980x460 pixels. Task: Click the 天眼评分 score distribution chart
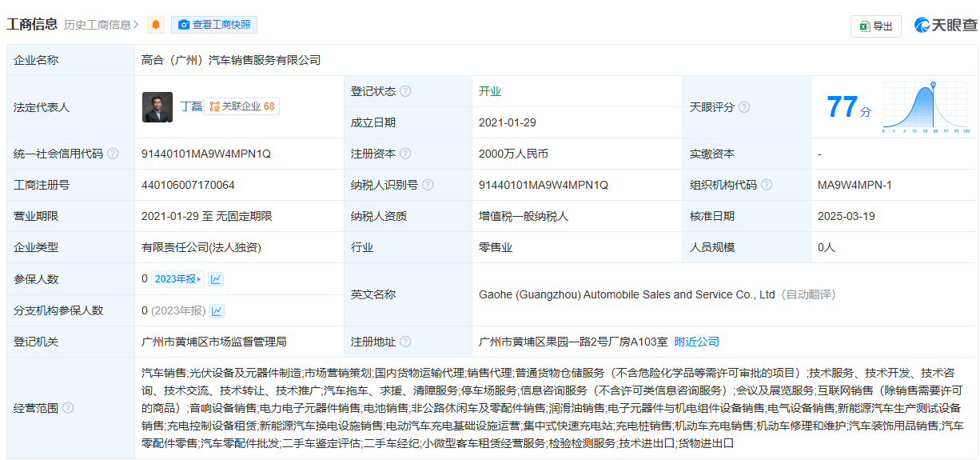coord(926,107)
